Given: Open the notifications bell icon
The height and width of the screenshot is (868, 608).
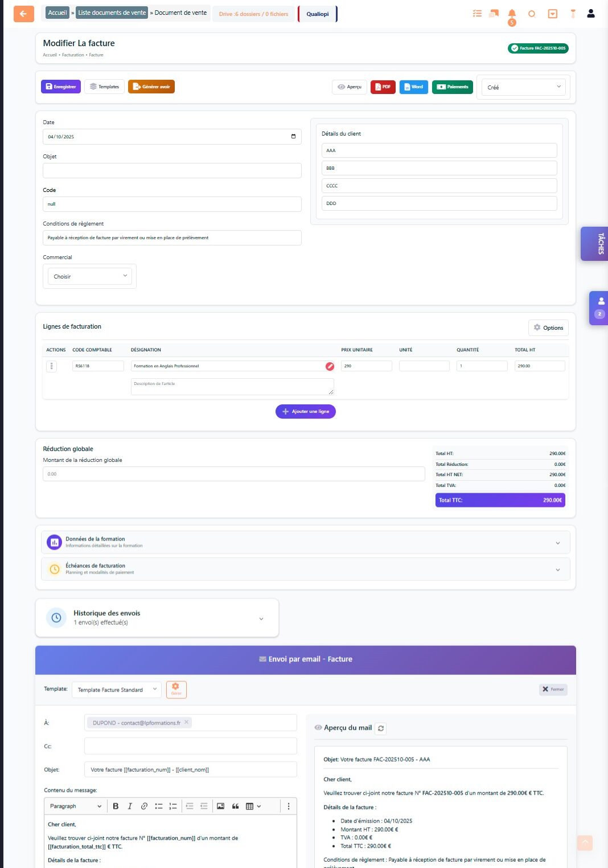Looking at the screenshot, I should tap(512, 14).
